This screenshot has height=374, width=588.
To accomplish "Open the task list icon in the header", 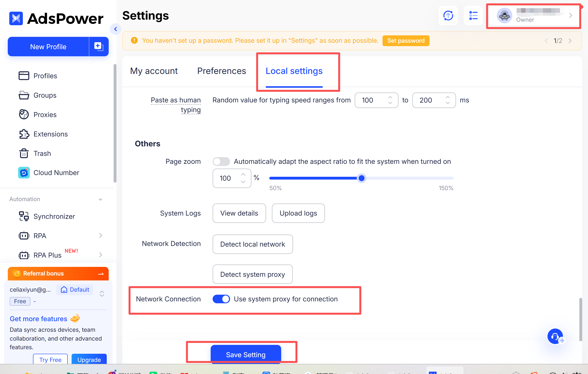I will pyautogui.click(x=473, y=16).
